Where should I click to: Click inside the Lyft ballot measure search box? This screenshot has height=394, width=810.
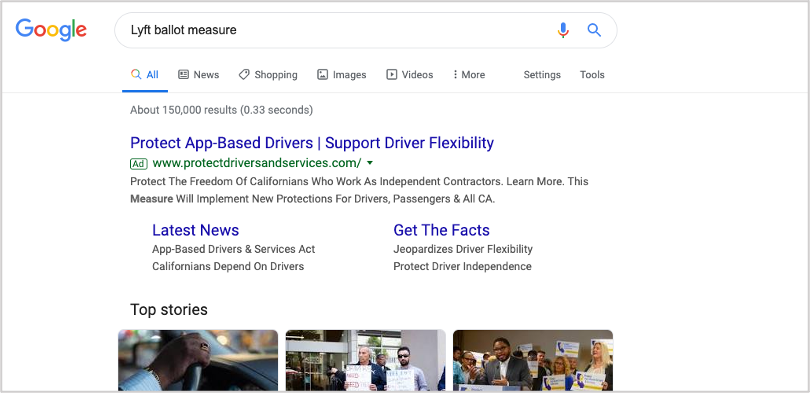click(336, 30)
